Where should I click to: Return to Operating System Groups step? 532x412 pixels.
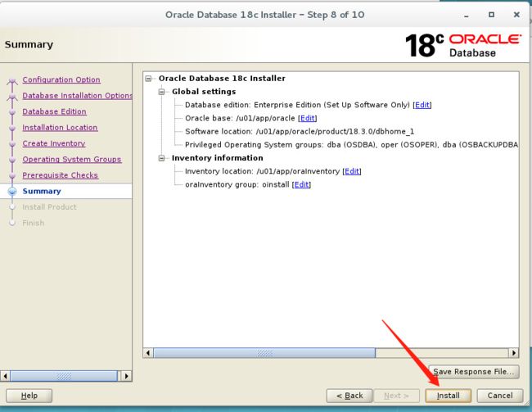tap(72, 160)
